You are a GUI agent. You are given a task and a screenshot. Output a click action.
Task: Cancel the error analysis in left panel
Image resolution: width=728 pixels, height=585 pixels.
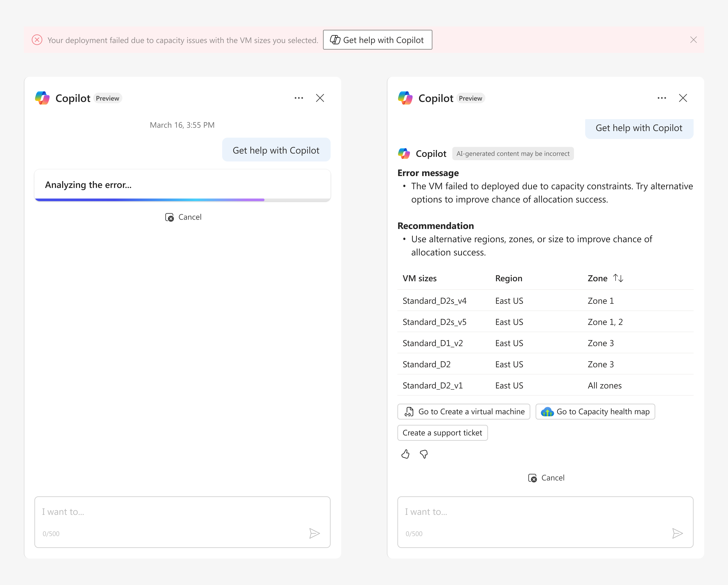[183, 217]
